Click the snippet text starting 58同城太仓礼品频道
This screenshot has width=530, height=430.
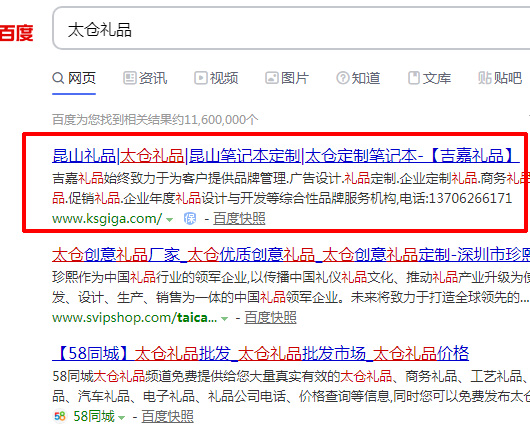tap(291, 386)
